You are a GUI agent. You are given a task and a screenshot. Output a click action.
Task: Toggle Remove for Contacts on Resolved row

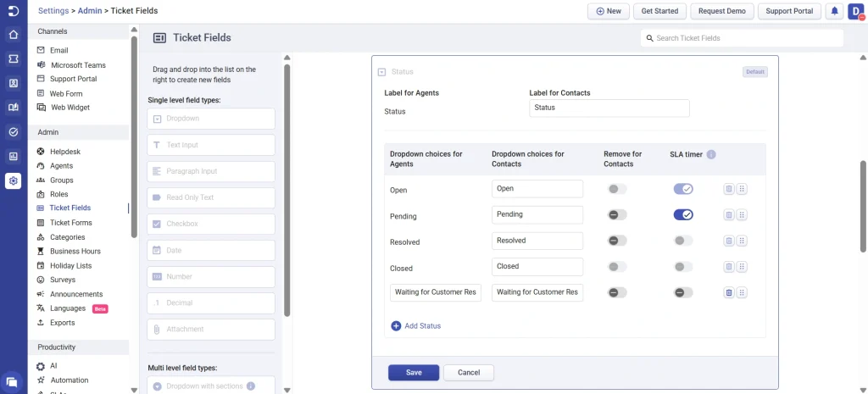click(617, 241)
